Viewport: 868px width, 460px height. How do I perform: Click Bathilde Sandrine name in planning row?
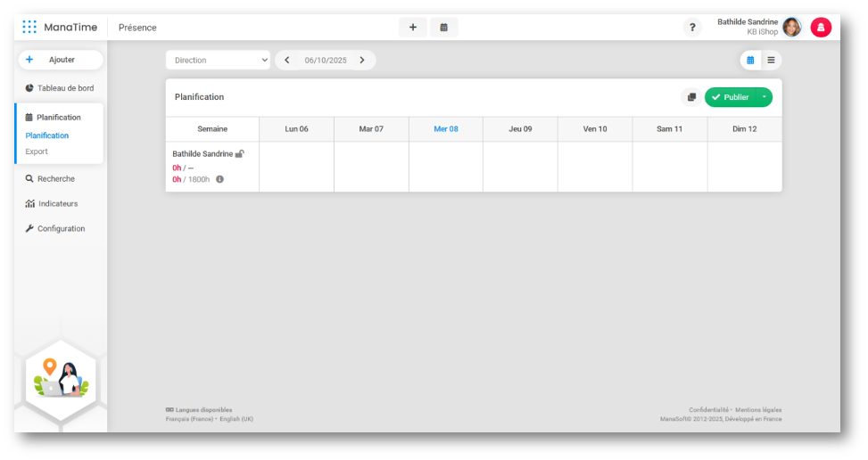(203, 153)
